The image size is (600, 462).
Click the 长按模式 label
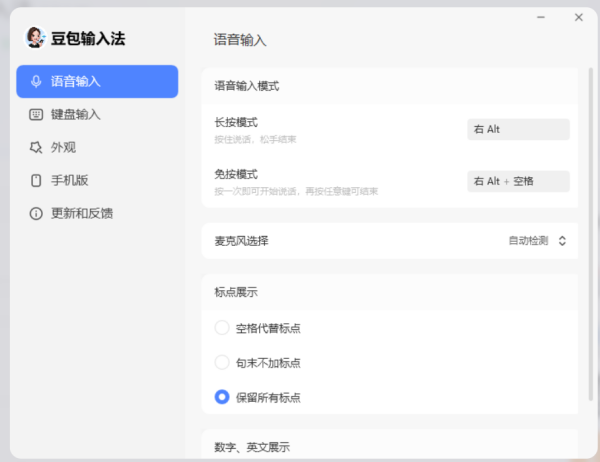(x=236, y=122)
